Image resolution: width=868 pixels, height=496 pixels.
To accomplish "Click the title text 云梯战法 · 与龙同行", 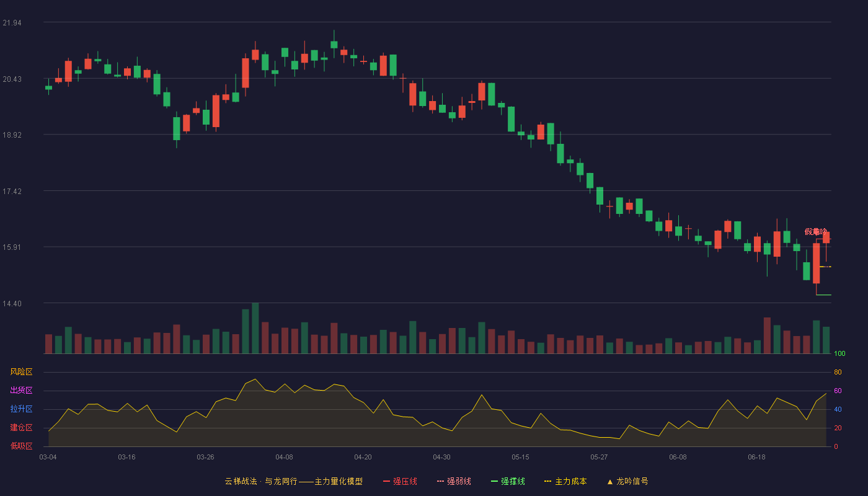I will 260,481.
